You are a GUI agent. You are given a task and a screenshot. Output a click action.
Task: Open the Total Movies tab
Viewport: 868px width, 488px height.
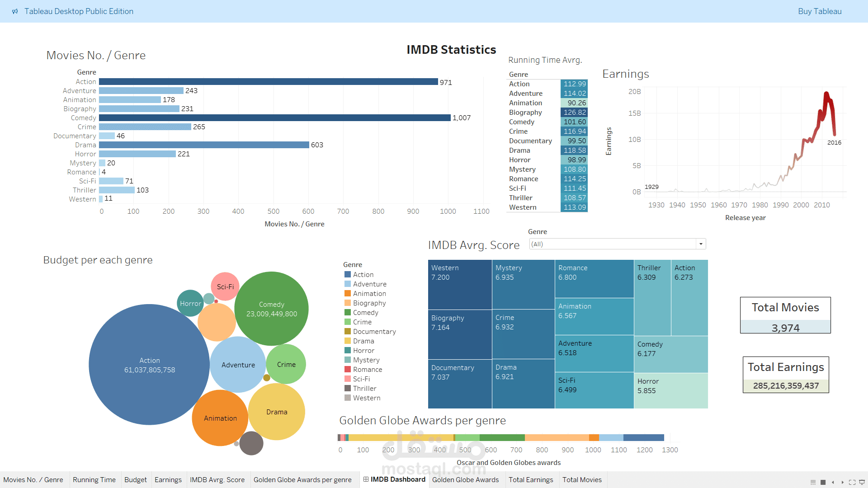[582, 479]
